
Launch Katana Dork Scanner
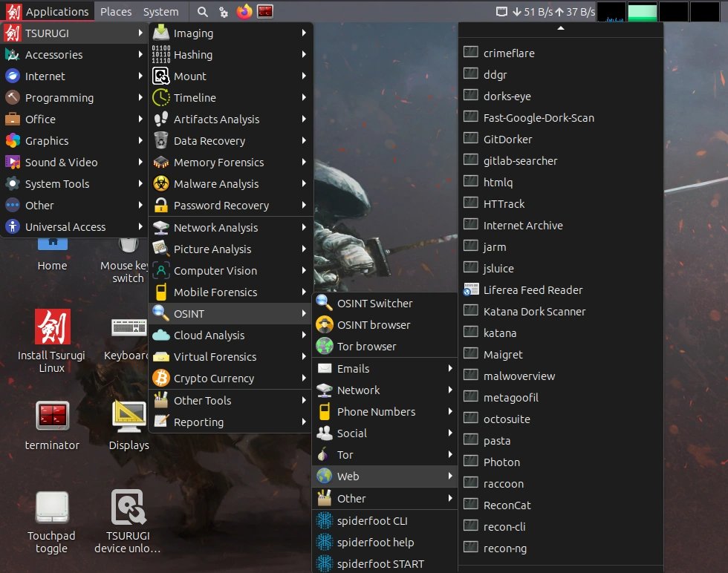[560, 311]
